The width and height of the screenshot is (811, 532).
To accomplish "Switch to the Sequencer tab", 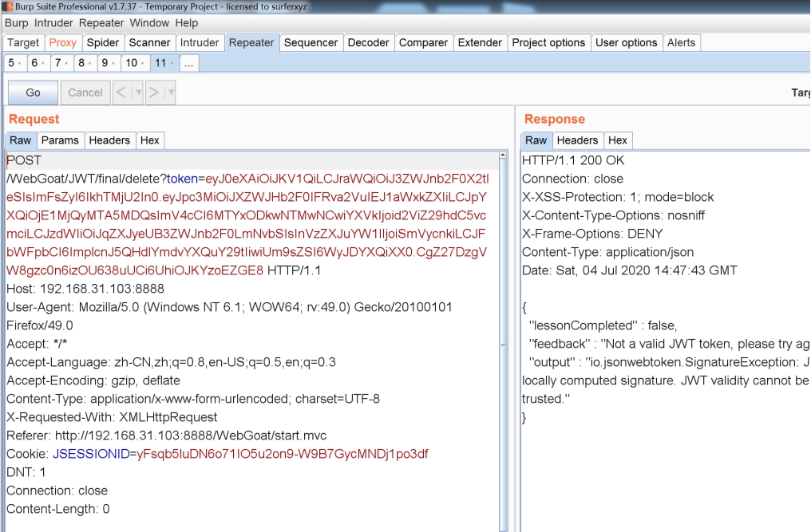I will coord(311,42).
